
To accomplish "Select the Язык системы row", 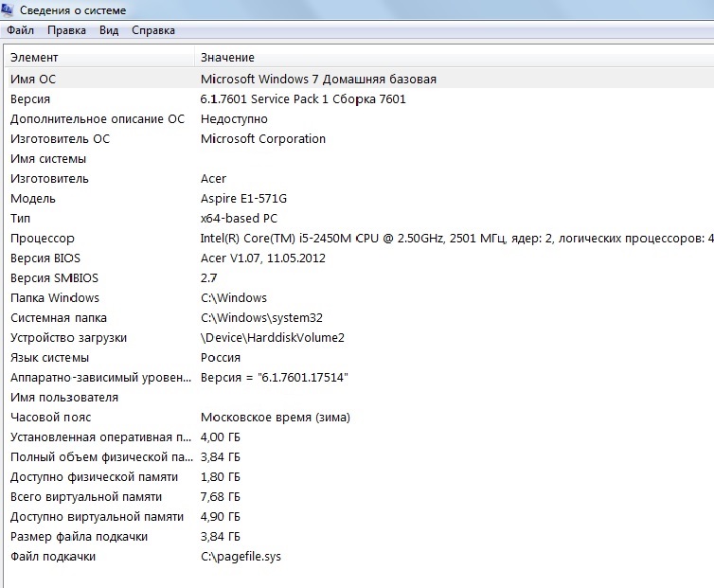I will pyautogui.click(x=49, y=358).
